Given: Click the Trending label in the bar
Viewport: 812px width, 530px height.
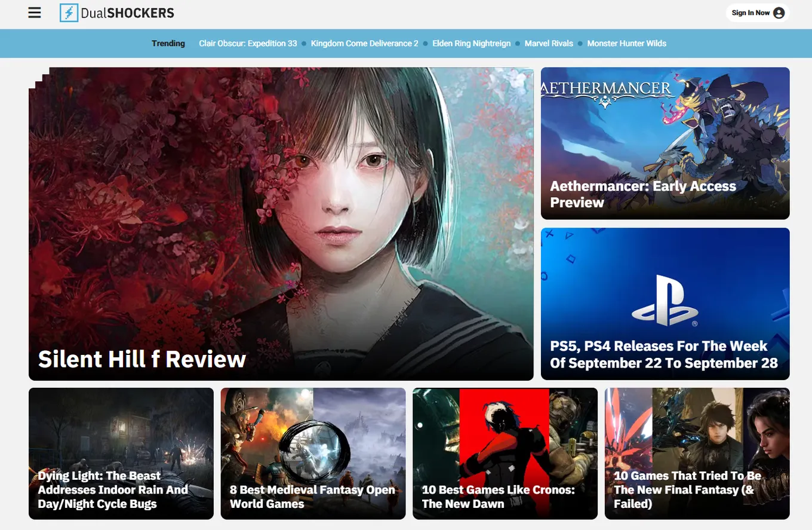Looking at the screenshot, I should [168, 44].
